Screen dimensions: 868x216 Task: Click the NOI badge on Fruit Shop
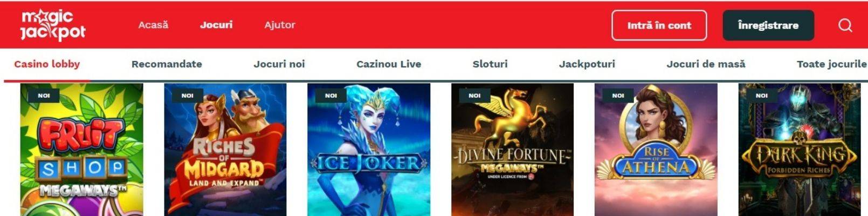(x=44, y=96)
